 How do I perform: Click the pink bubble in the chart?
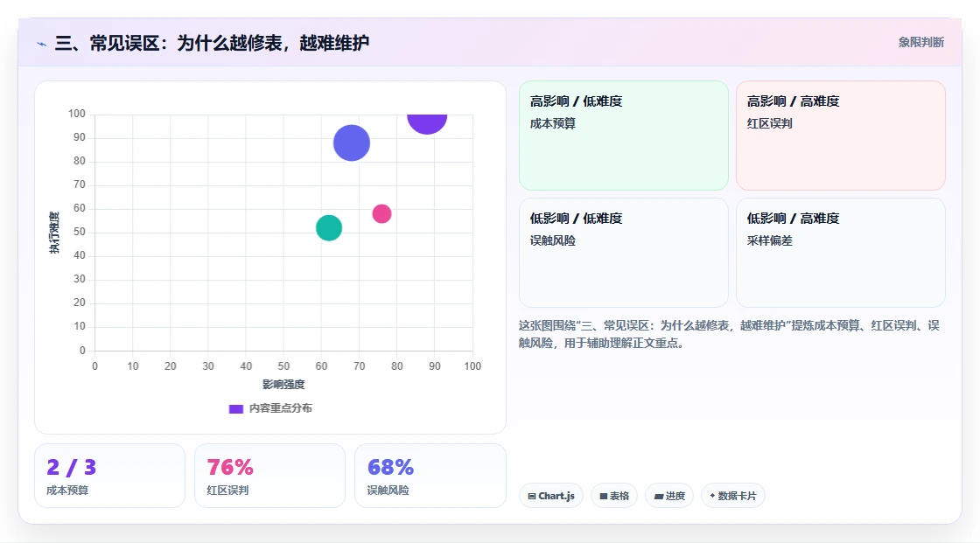pos(381,213)
